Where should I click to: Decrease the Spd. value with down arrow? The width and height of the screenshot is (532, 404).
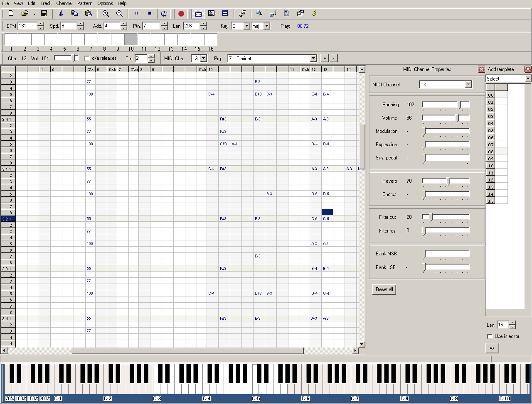[x=80, y=28]
